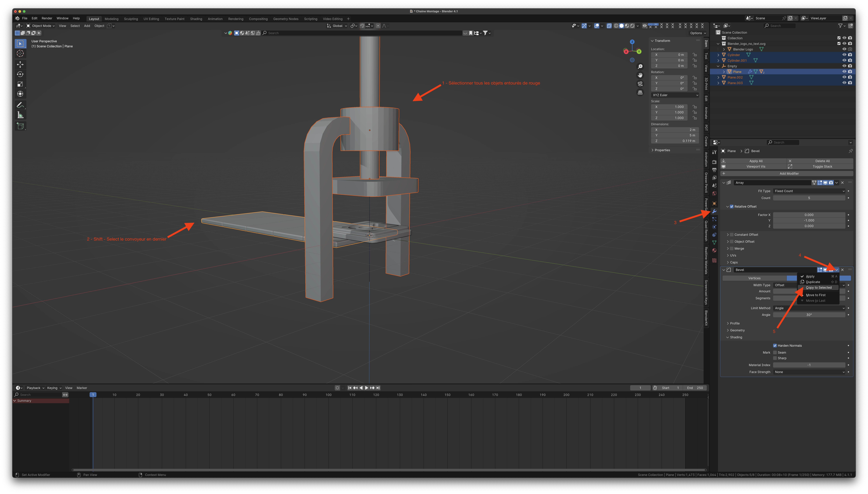Open the Fit Type dropdown
The height and width of the screenshot is (494, 868).
(x=809, y=191)
